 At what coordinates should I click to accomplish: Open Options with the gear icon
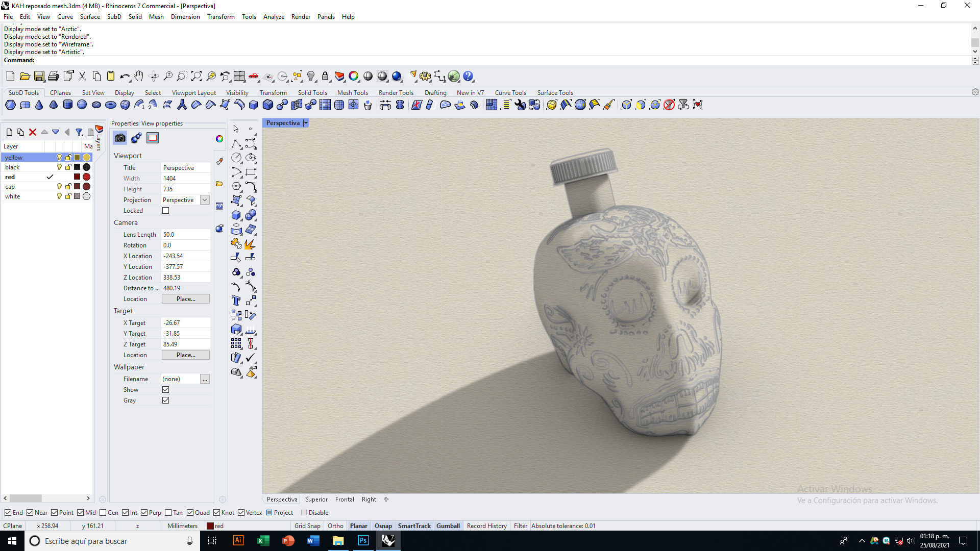425,77
